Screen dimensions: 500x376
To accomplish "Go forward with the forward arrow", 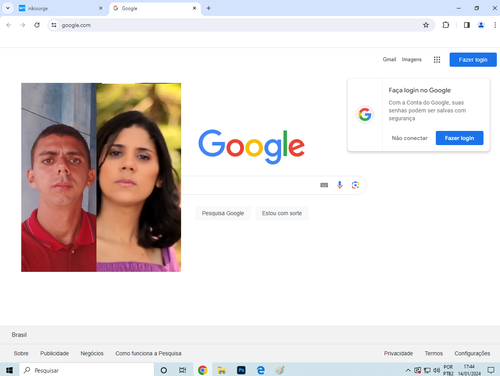I will pos(23,25).
